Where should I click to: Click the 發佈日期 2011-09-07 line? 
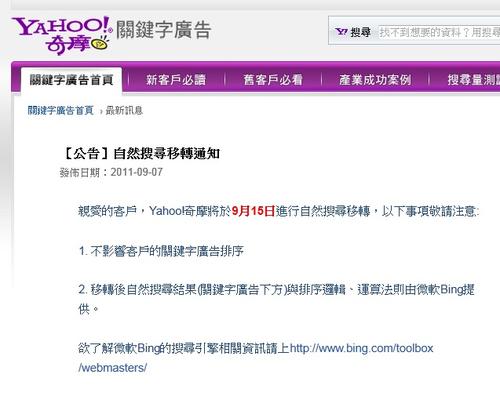tap(111, 172)
